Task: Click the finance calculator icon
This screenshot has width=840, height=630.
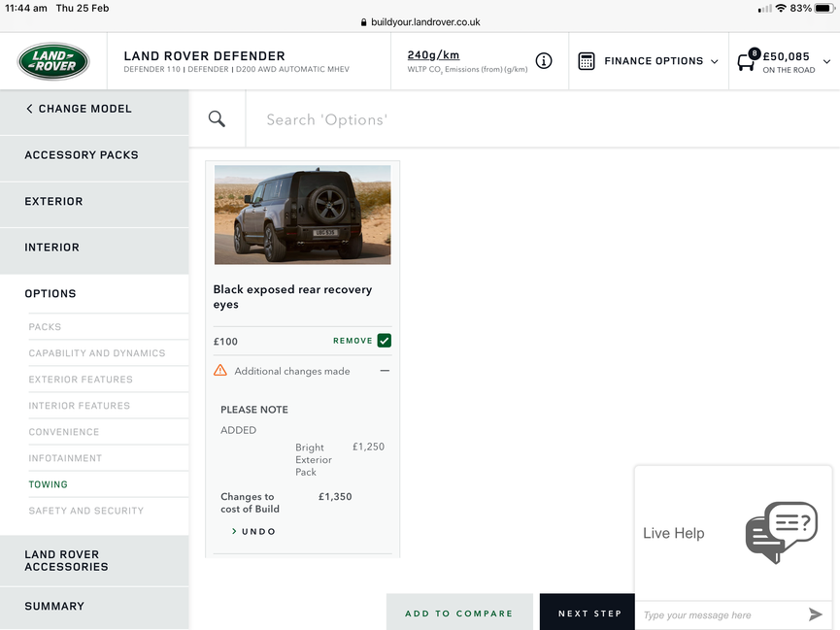Action: pos(587,61)
